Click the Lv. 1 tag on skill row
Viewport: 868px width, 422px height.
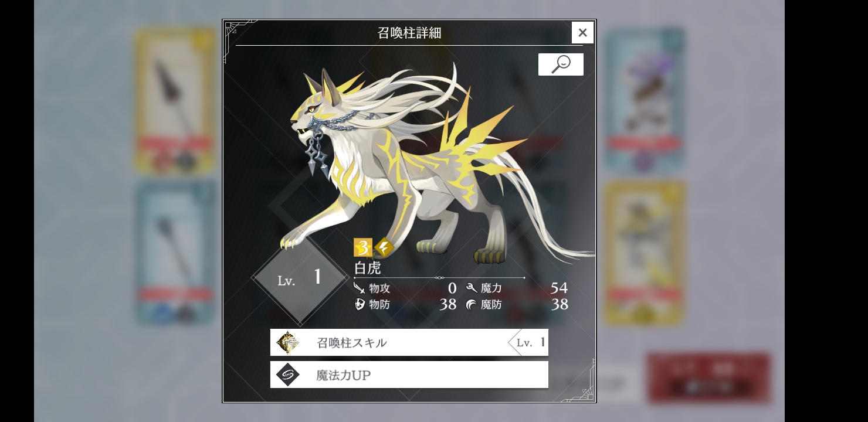(528, 342)
